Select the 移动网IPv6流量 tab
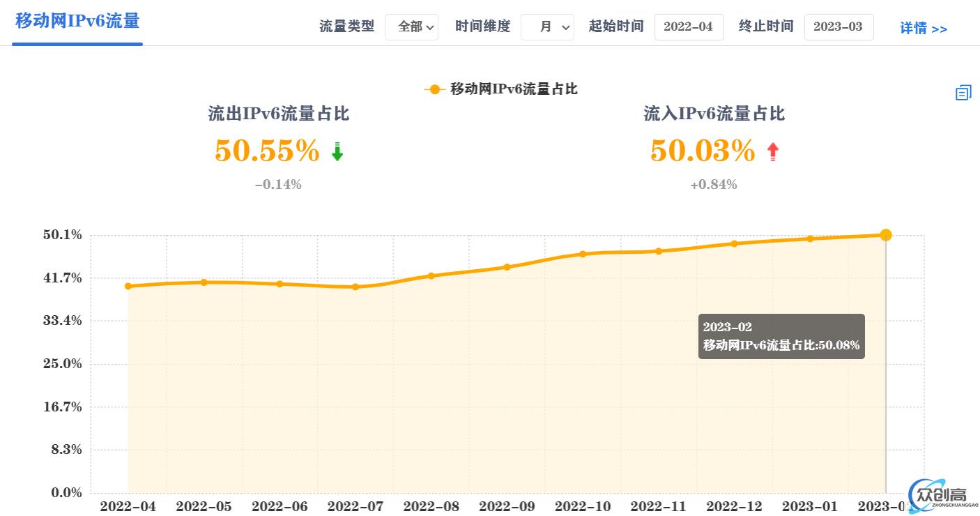Image resolution: width=980 pixels, height=516 pixels. 77,21
